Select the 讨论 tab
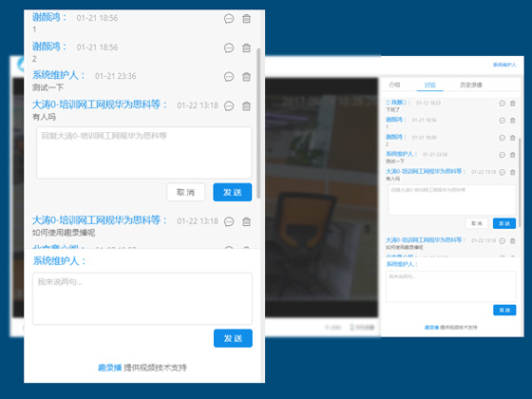 (x=429, y=85)
